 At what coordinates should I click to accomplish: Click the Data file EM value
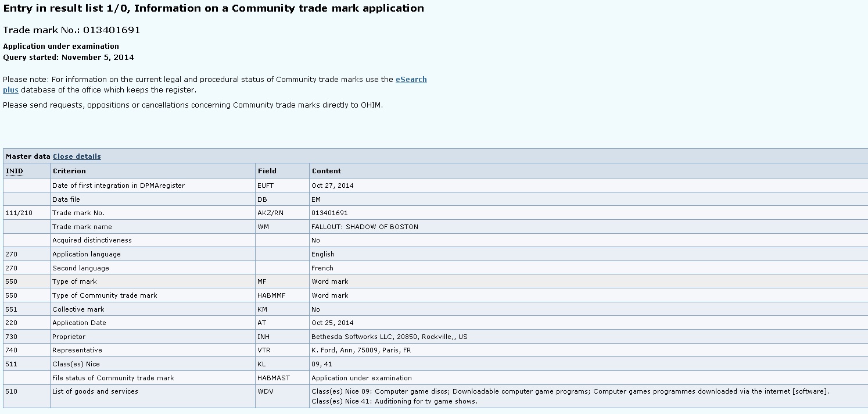[x=316, y=199]
